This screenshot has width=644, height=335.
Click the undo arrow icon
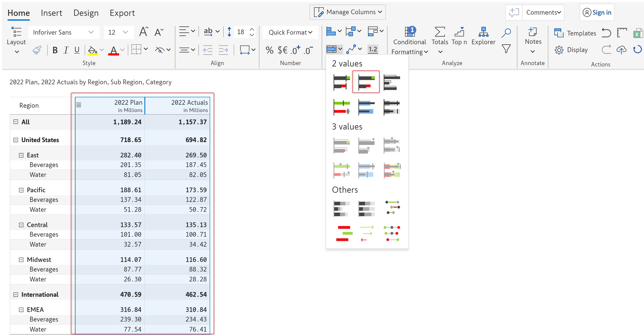point(606,33)
